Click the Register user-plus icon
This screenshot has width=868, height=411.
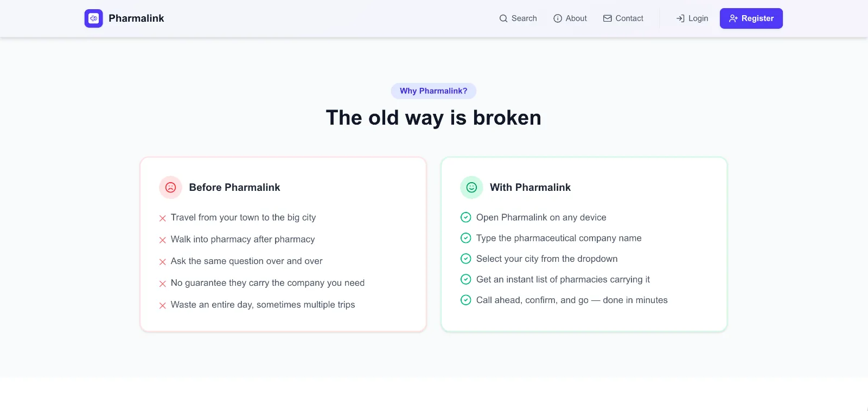click(733, 18)
